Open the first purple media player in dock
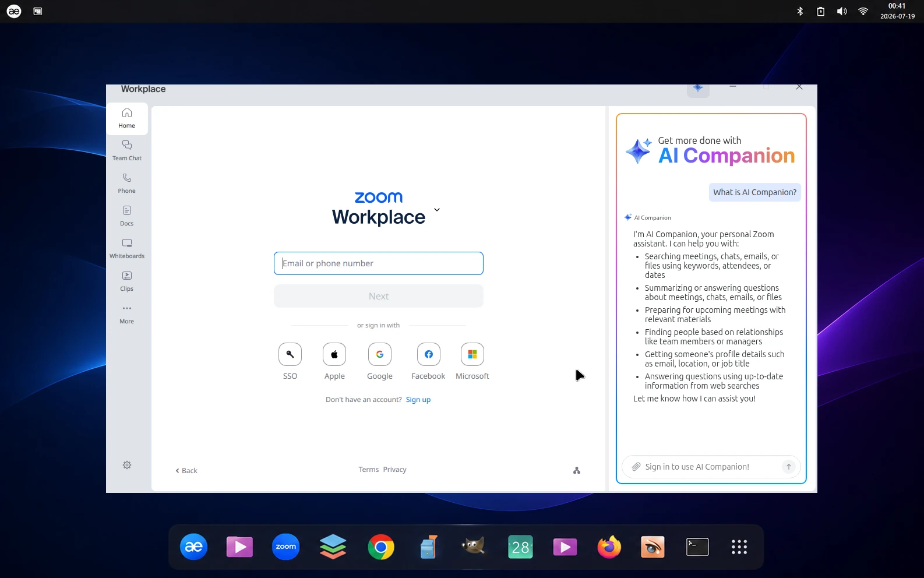The width and height of the screenshot is (924, 578). pos(239,547)
